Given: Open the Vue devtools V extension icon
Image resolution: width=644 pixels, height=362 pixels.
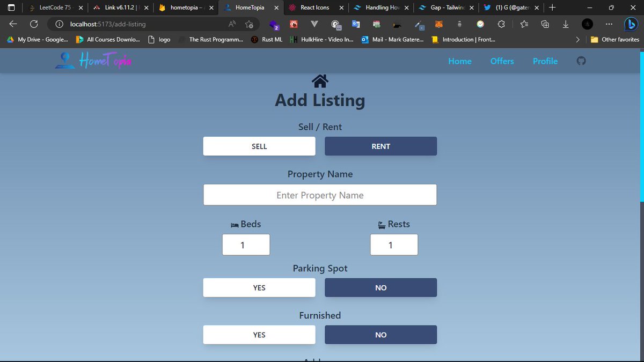Looking at the screenshot, I should [314, 24].
